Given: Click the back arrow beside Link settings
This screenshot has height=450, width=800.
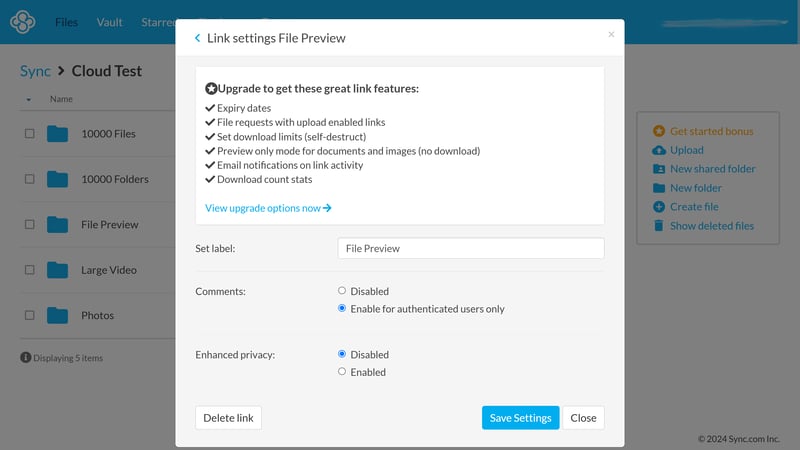Looking at the screenshot, I should tap(197, 38).
